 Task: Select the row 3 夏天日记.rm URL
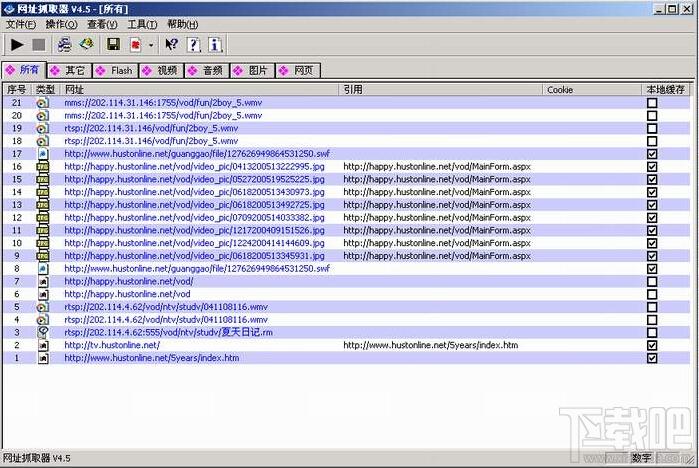168,332
